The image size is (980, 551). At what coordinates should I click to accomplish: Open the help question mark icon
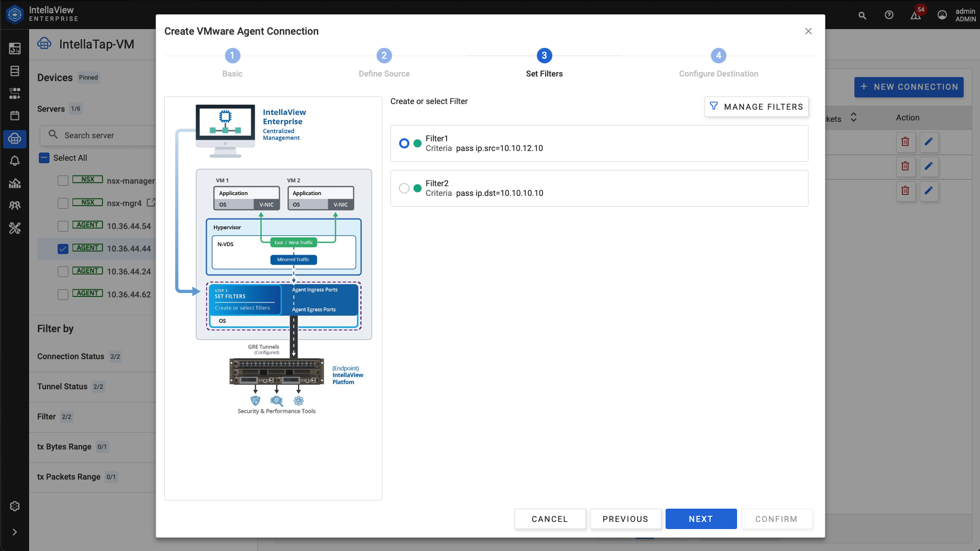pos(889,15)
